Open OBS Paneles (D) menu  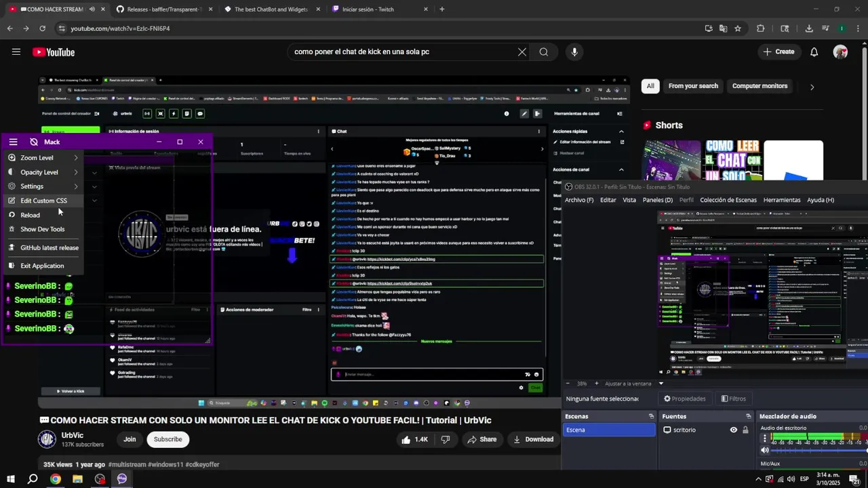(x=658, y=200)
